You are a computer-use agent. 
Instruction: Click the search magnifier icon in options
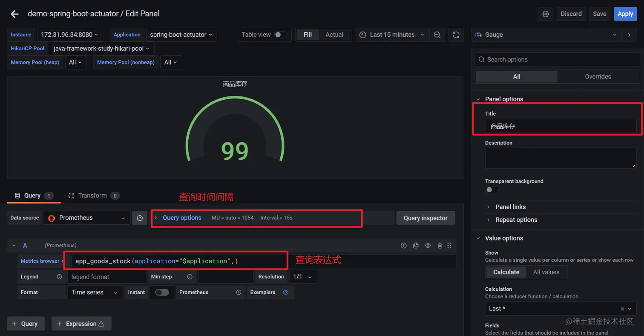[481, 60]
